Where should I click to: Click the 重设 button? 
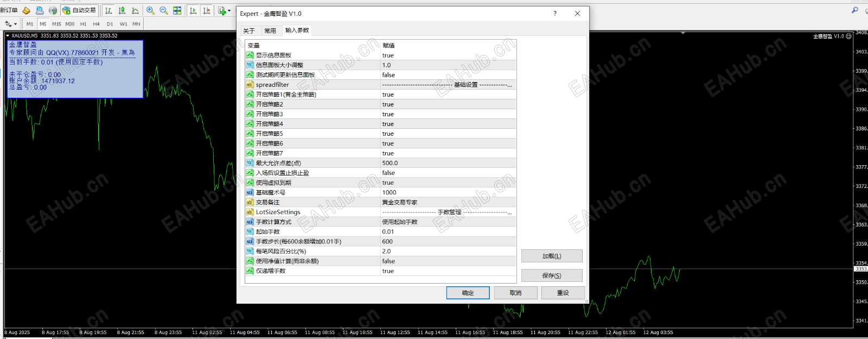[x=563, y=293]
